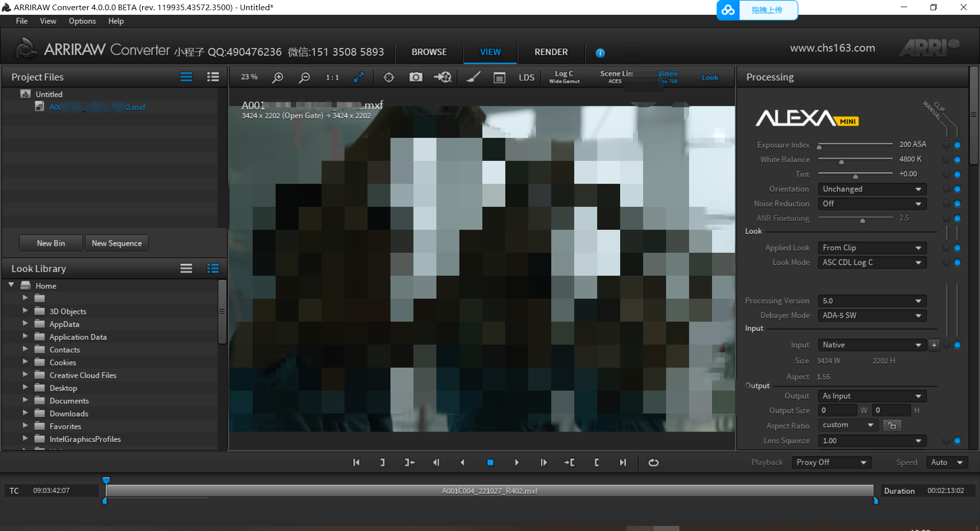Set the out point bracket
Image resolution: width=980 pixels, height=531 pixels.
click(382, 463)
